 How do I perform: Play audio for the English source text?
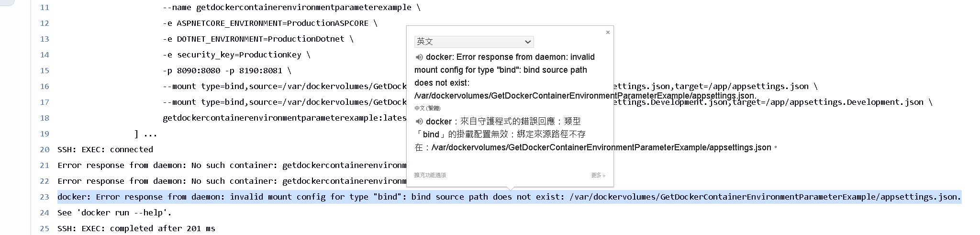pos(419,57)
